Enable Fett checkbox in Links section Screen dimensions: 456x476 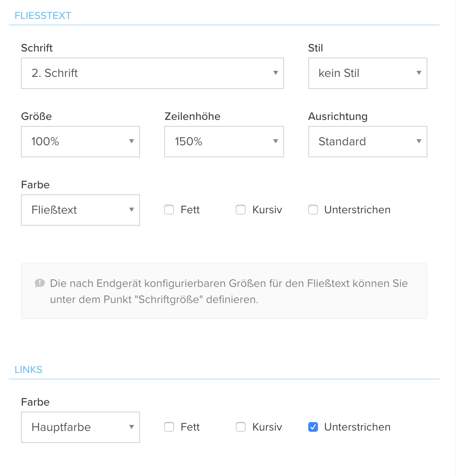click(169, 427)
